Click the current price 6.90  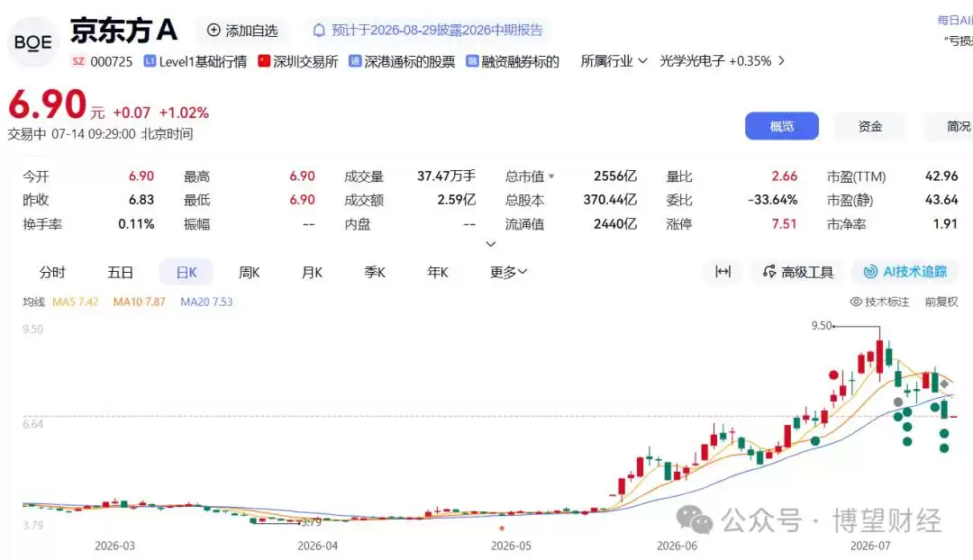[47, 104]
